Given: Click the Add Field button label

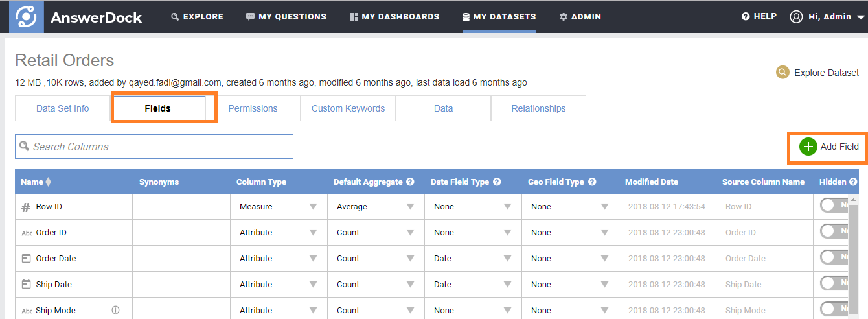Looking at the screenshot, I should (x=839, y=147).
